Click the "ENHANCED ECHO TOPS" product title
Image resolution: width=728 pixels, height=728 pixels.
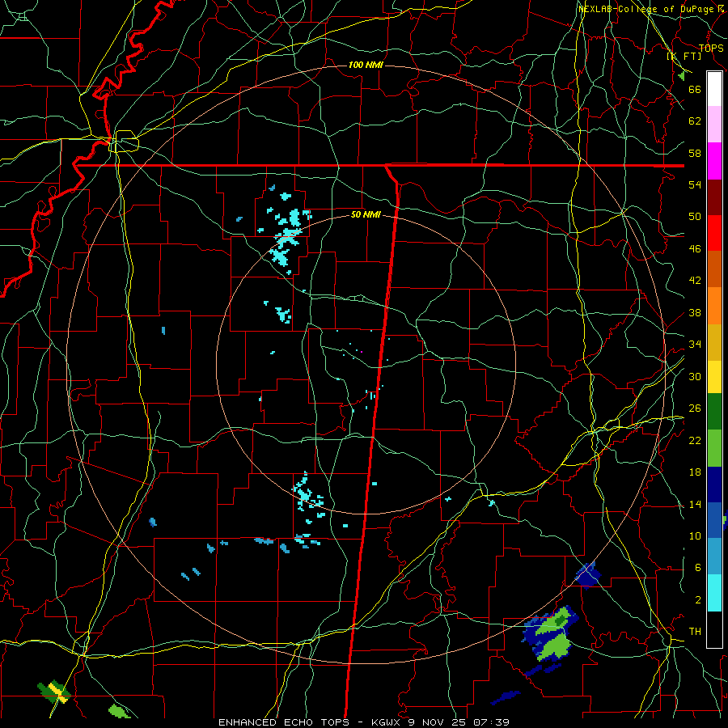click(x=284, y=722)
